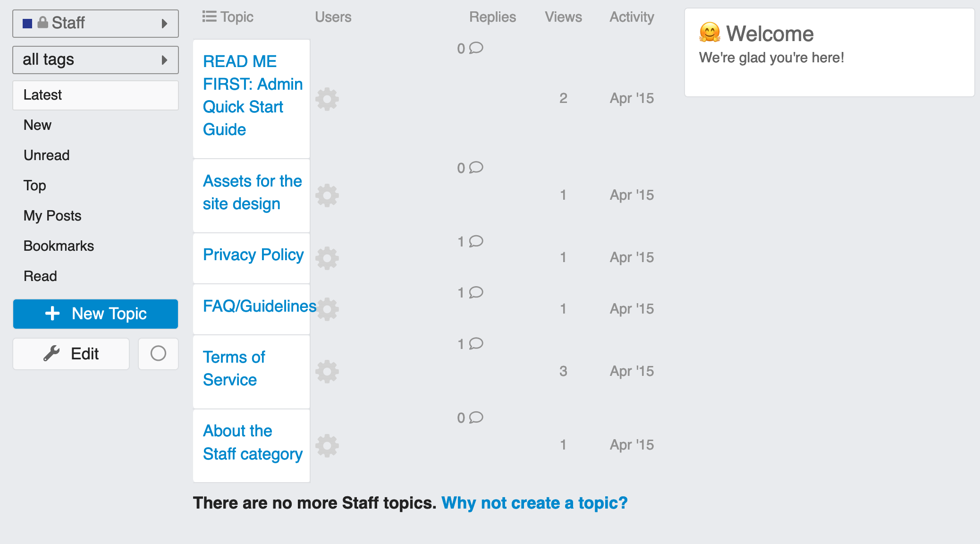Toggle the circle notification button beside Edit
Viewport: 980px width, 544px height.
158,354
